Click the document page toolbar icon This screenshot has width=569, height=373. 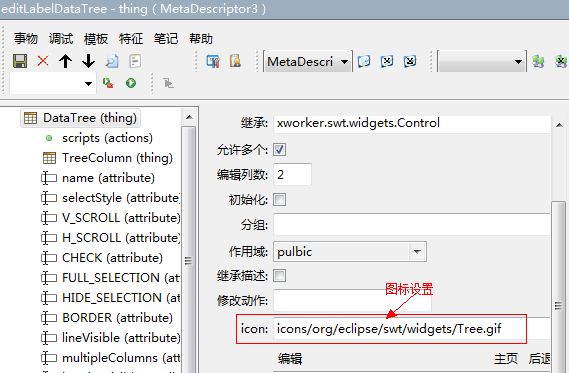[135, 61]
